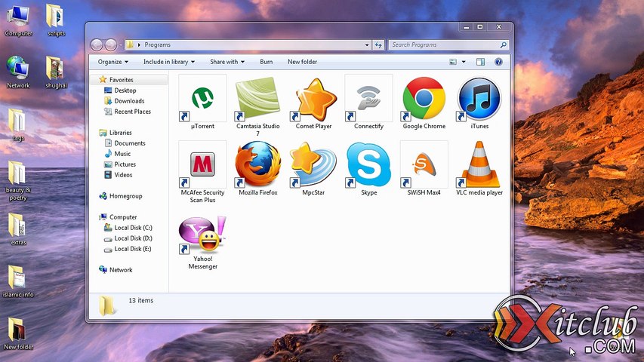644x362 pixels.
Task: Click the address bar folder arrow
Action: (139, 44)
